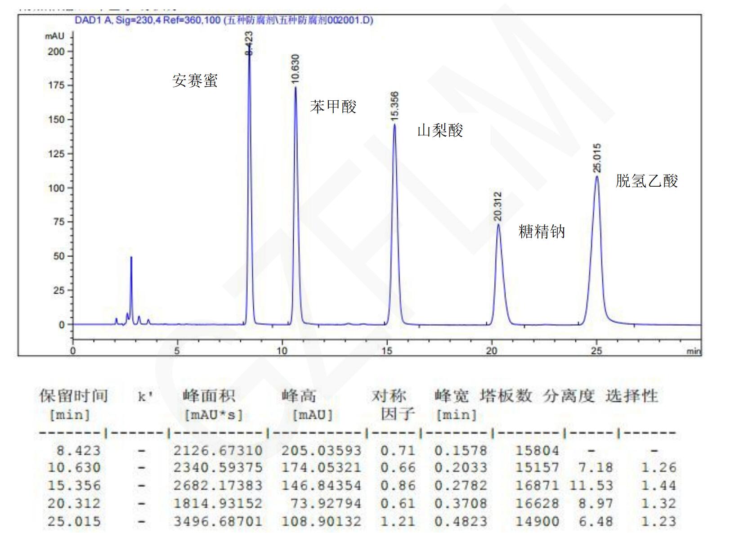Select the 糖精钠 peak label
Viewport: 730px width, 560px height.
542,232
